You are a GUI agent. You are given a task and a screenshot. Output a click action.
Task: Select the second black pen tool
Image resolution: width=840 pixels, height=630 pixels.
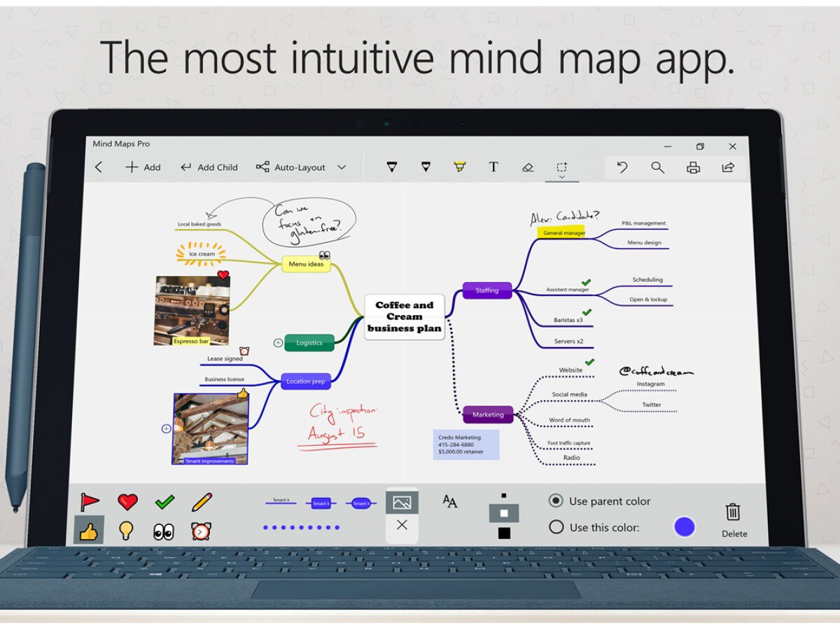(426, 167)
